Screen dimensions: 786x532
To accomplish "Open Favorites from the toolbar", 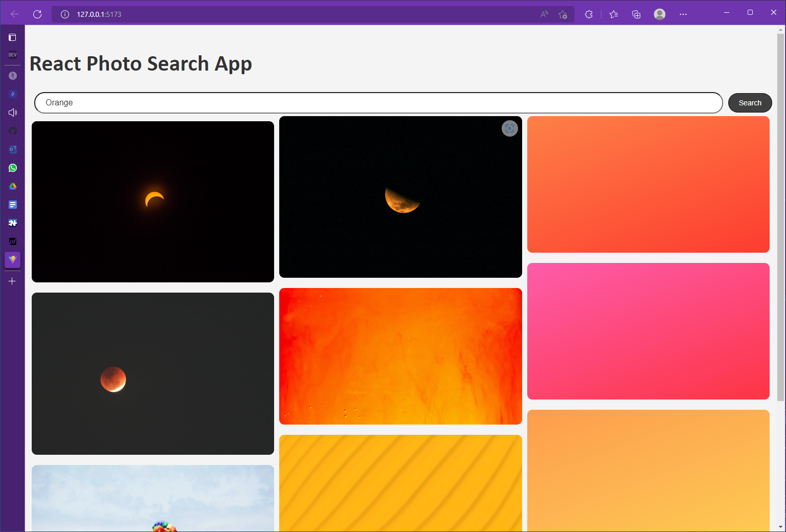I will (613, 14).
